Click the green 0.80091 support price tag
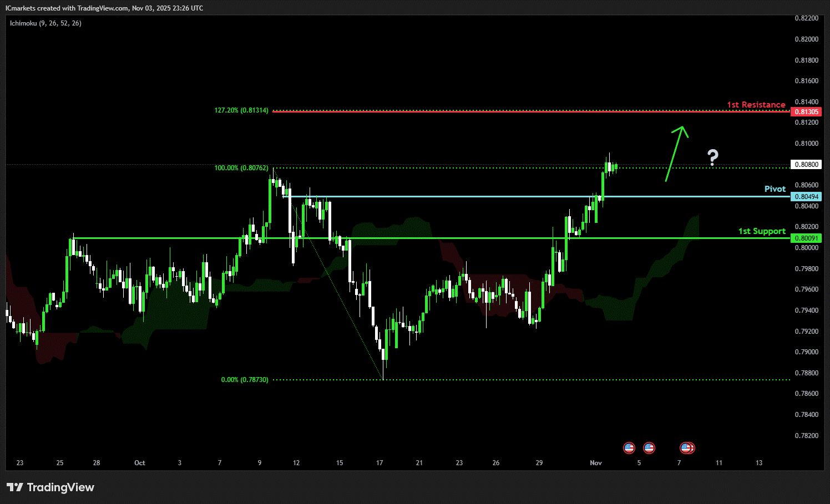Screen dimensions: 830x504 tap(806, 238)
